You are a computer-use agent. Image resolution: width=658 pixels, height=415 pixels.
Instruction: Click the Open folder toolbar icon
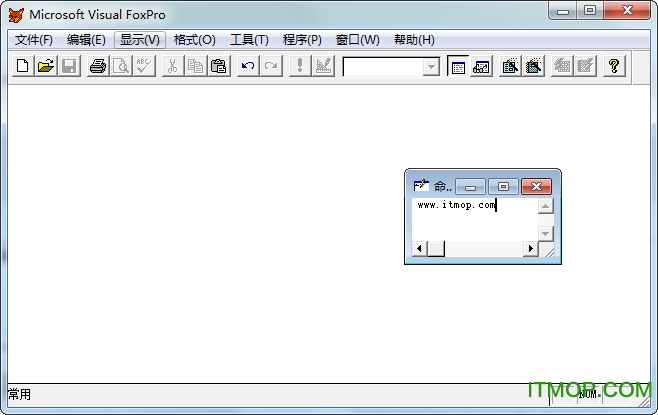(x=46, y=66)
